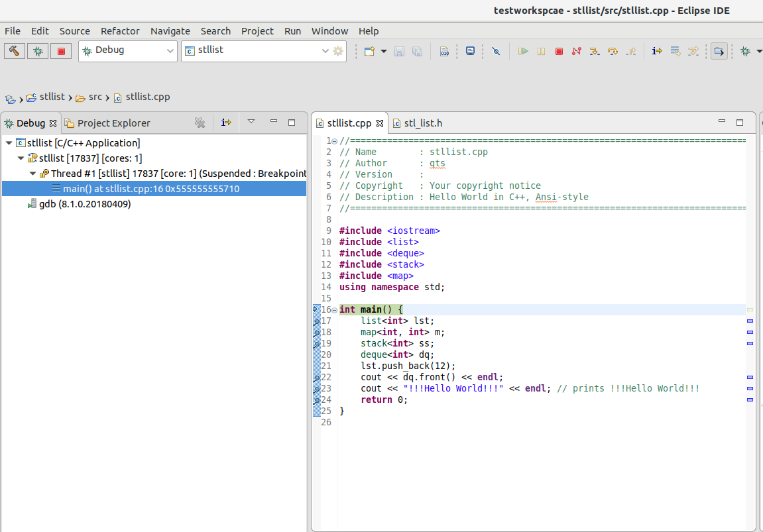This screenshot has width=763, height=532.
Task: Terminate the debug session with red square
Action: [x=559, y=51]
